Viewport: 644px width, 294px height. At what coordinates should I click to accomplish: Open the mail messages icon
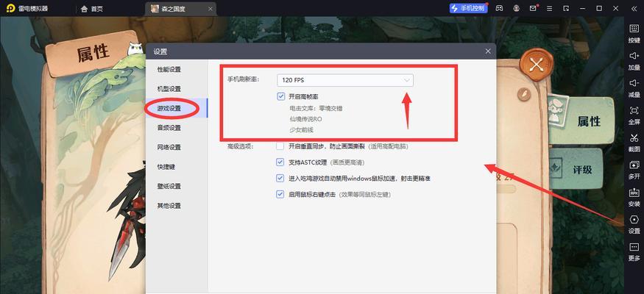tap(533, 8)
